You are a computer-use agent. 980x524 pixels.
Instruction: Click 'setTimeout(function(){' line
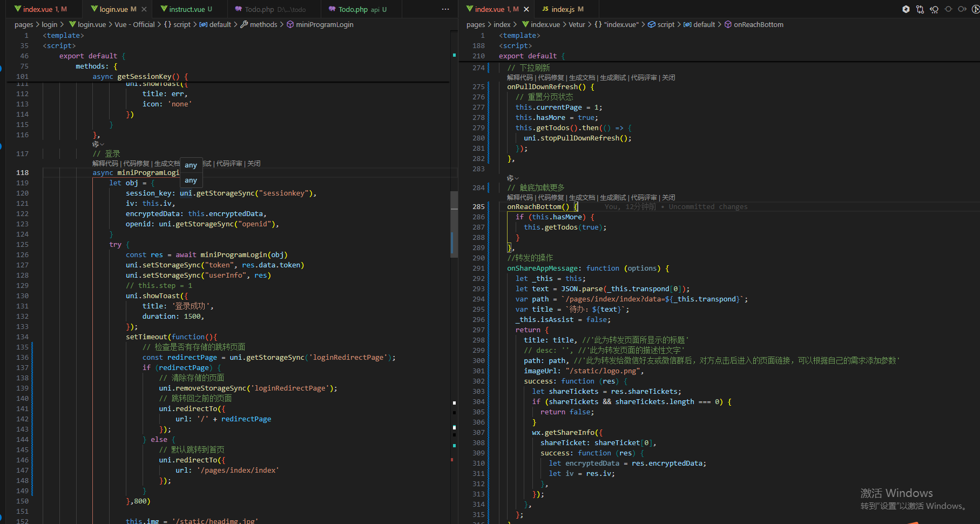pos(171,337)
